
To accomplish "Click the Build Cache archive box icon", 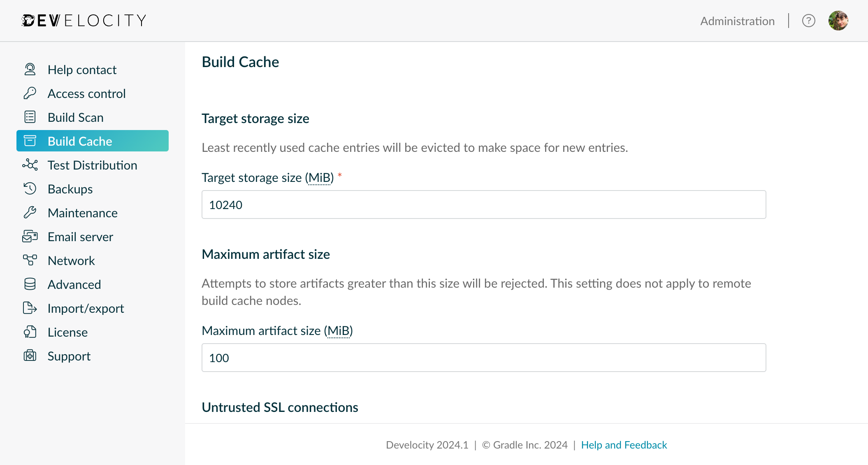I will pos(30,141).
